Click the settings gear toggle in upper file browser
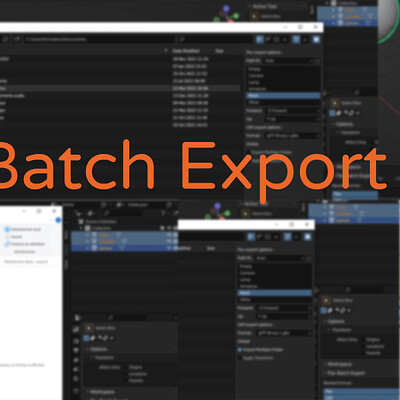The image size is (400, 400). [316, 39]
